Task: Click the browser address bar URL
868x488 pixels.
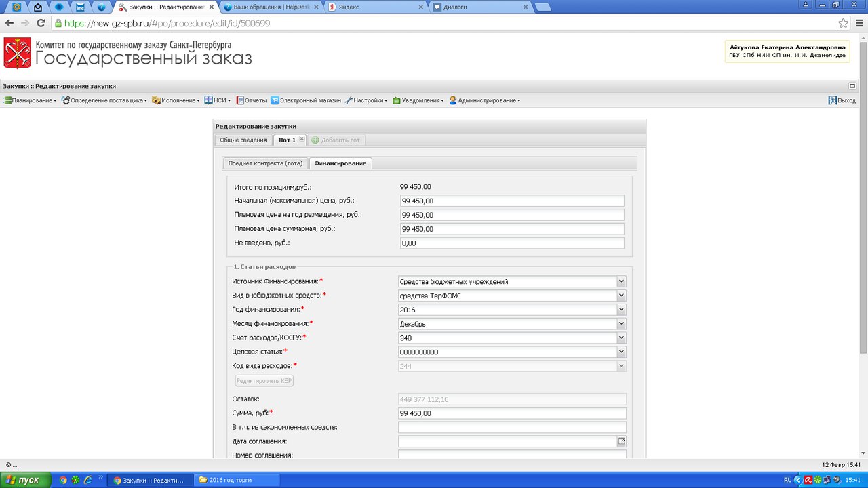Action: point(167,23)
